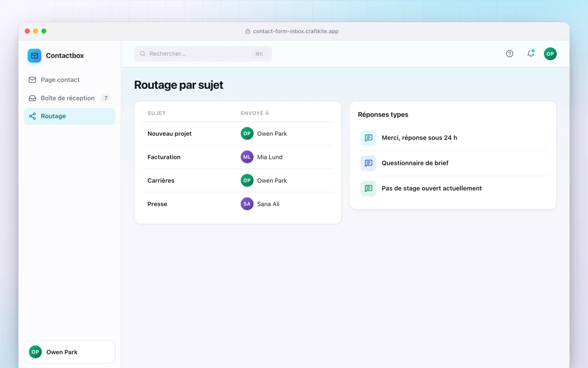Open 'Merci, réponse sous 24 h' template

(x=453, y=138)
